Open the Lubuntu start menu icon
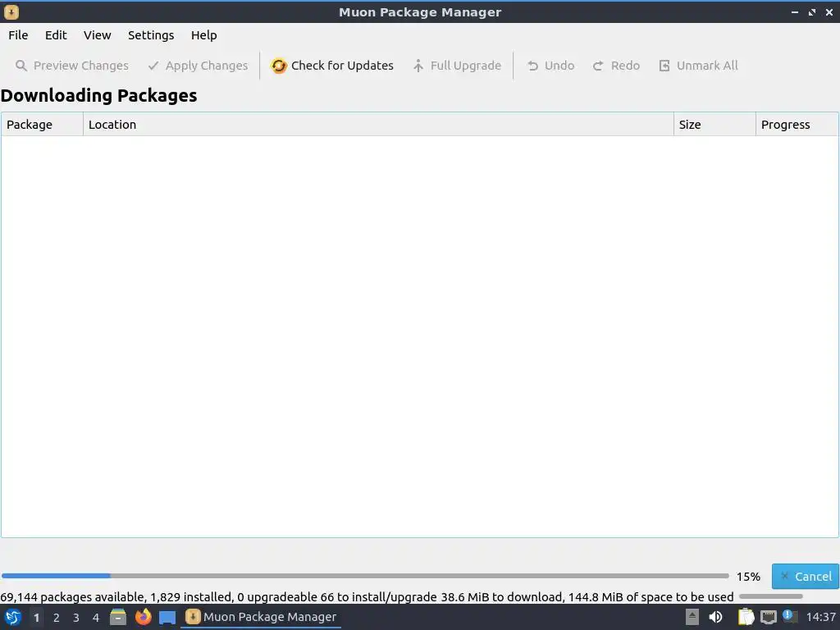 point(13,617)
